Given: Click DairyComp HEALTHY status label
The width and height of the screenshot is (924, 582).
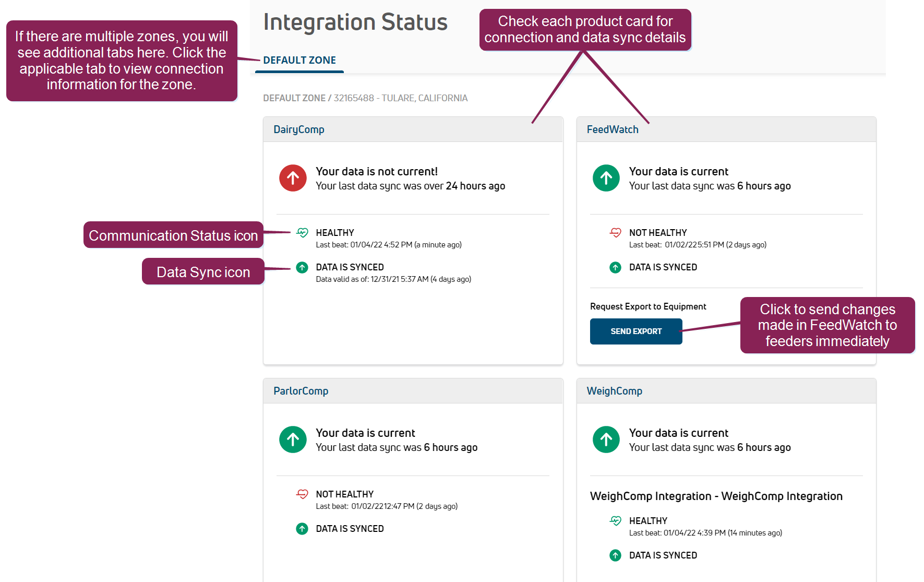Looking at the screenshot, I should pyautogui.click(x=335, y=233).
